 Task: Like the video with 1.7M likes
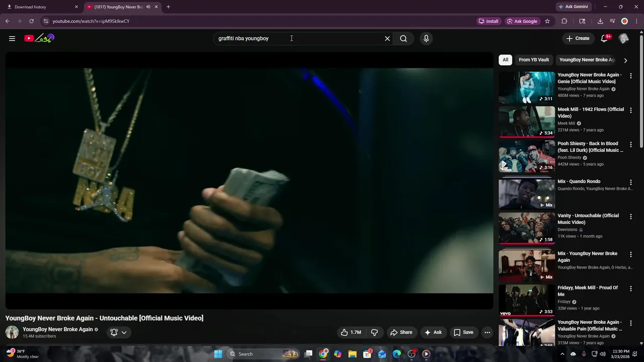coord(351,332)
